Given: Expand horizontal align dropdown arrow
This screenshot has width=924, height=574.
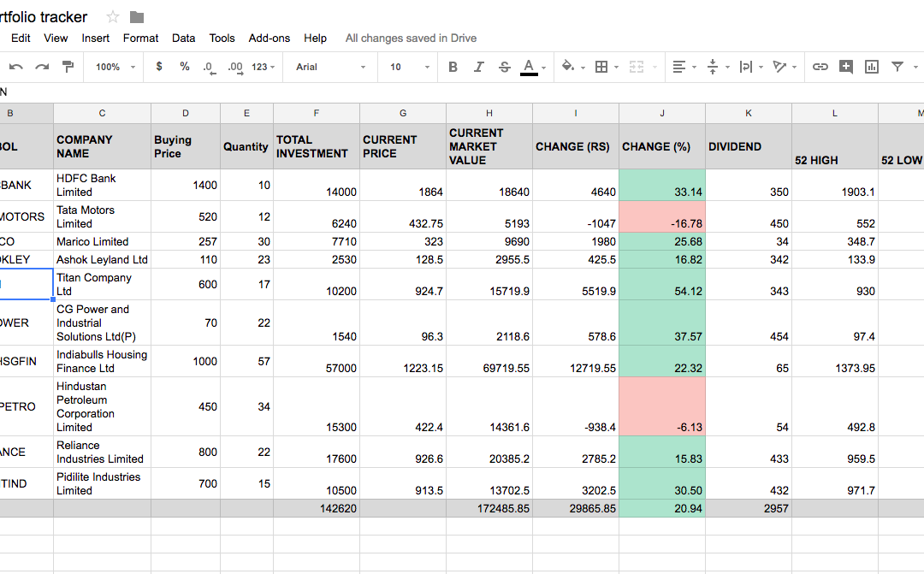Looking at the screenshot, I should 694,68.
